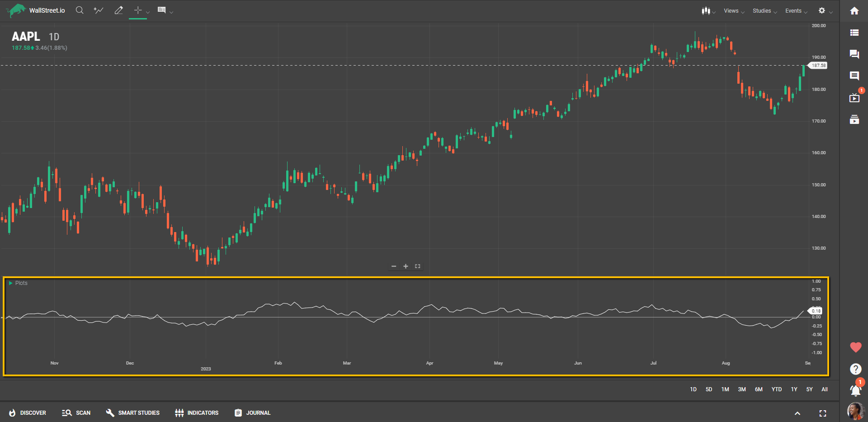Select the 6M time range

click(x=759, y=389)
